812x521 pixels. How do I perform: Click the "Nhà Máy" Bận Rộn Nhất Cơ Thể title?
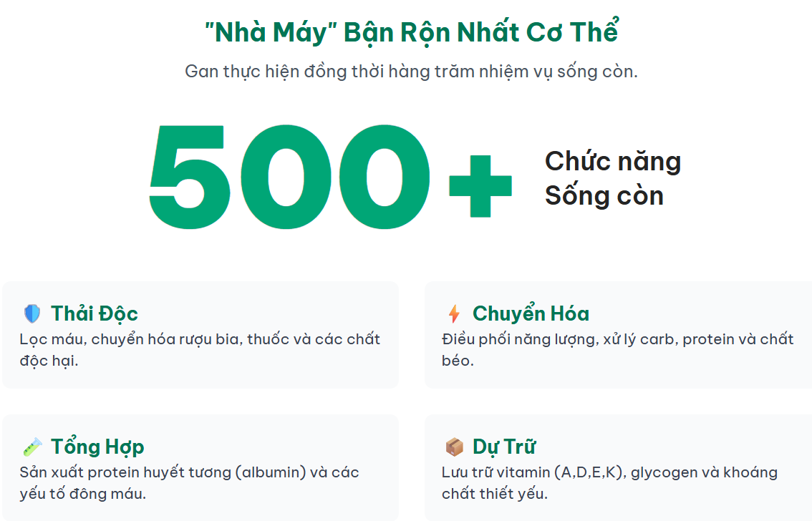point(411,32)
